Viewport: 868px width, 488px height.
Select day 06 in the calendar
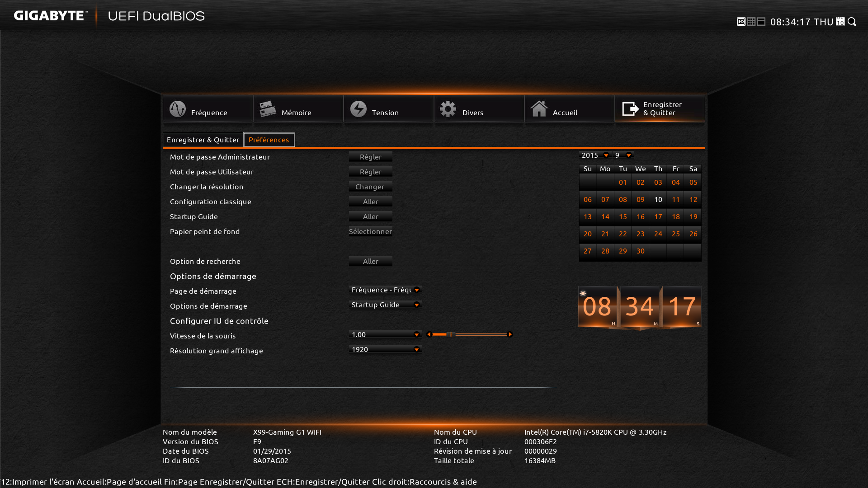coord(588,200)
